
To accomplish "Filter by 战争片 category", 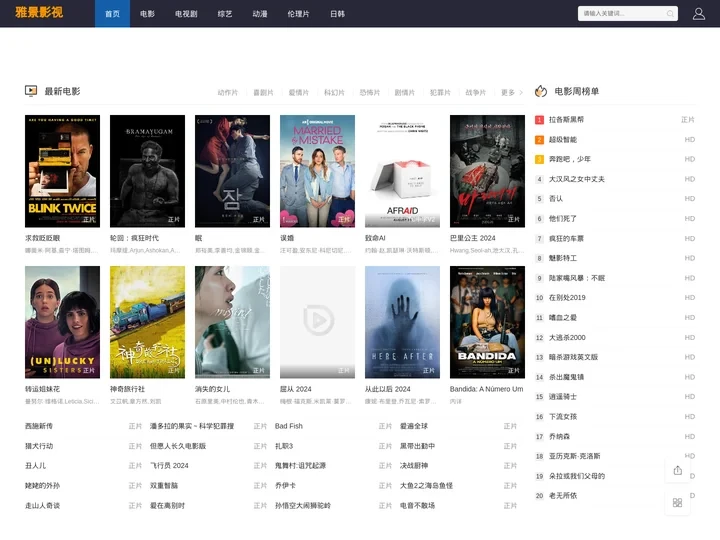I will point(476,93).
